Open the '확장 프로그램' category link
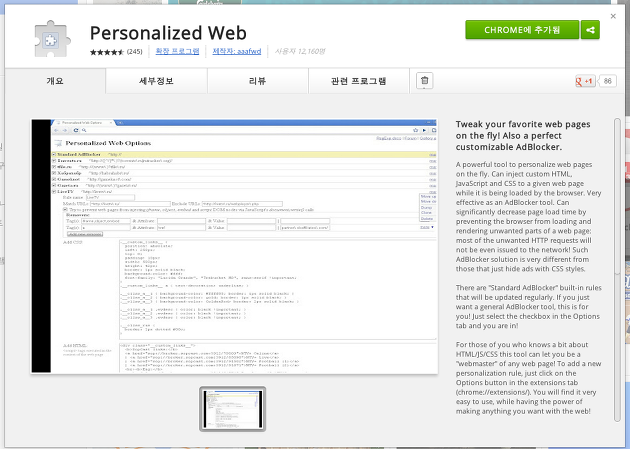Screen dimensions: 630x449 tap(177, 51)
